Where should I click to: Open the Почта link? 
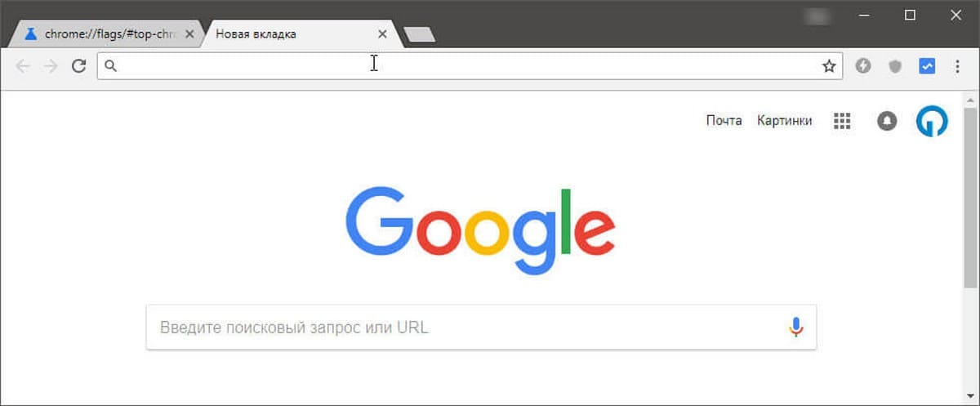[724, 121]
